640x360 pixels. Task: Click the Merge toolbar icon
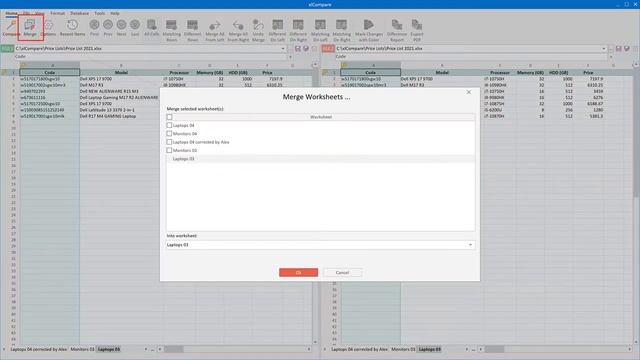pos(30,28)
